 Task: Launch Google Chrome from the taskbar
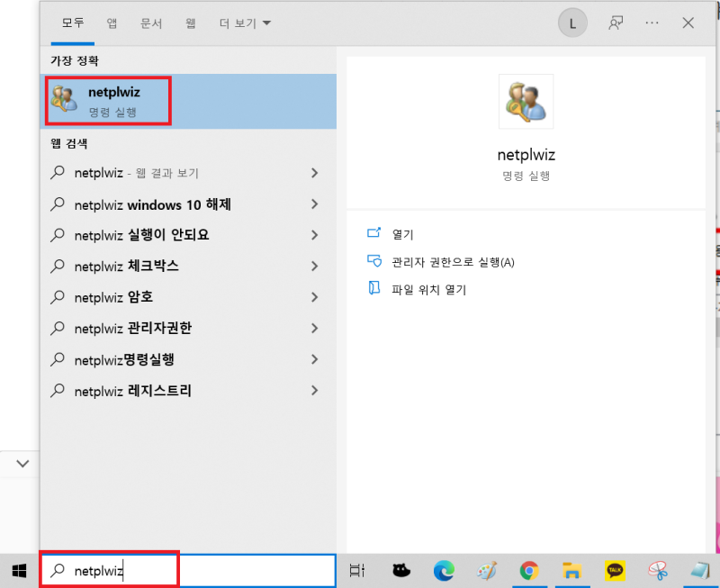click(x=530, y=570)
